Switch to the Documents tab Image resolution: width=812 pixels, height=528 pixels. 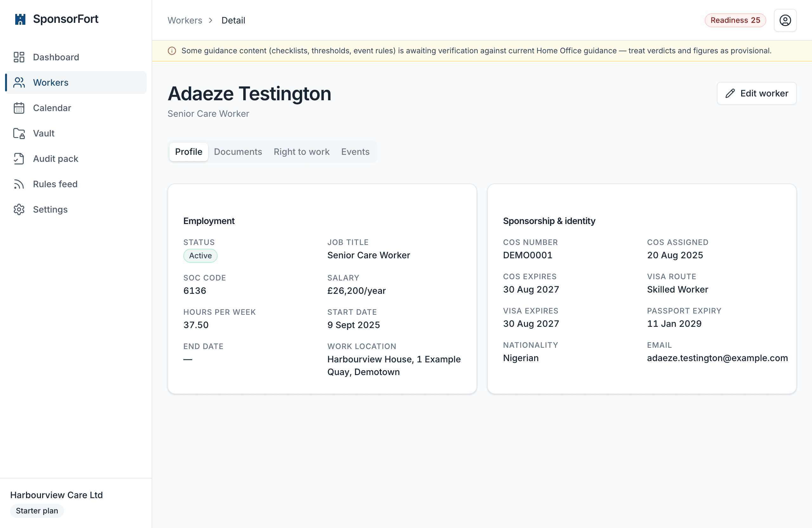tap(238, 152)
